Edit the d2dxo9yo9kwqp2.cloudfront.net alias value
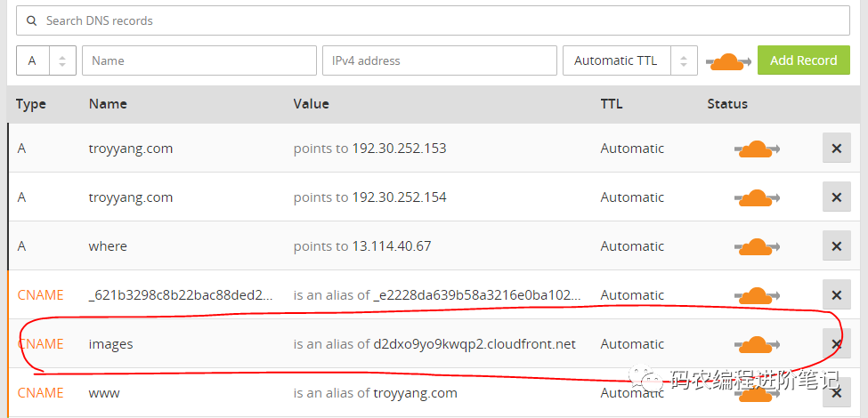This screenshot has height=418, width=868. 475,344
